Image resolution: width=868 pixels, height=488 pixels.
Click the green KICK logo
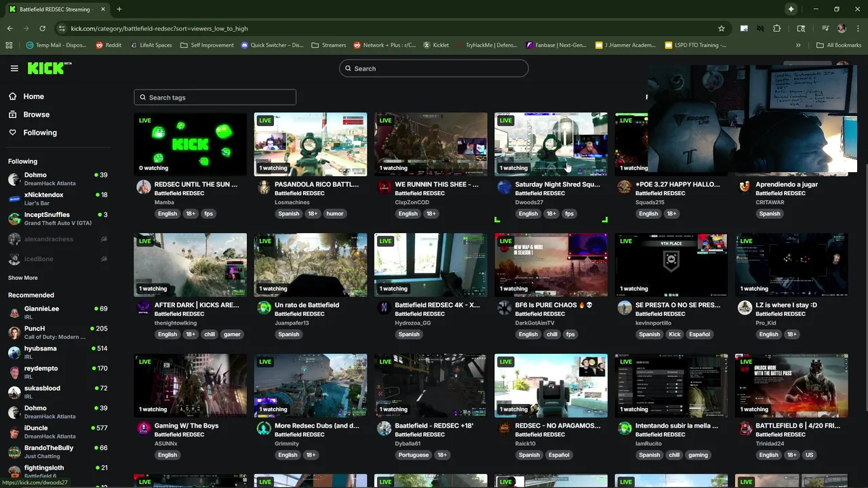(x=50, y=68)
